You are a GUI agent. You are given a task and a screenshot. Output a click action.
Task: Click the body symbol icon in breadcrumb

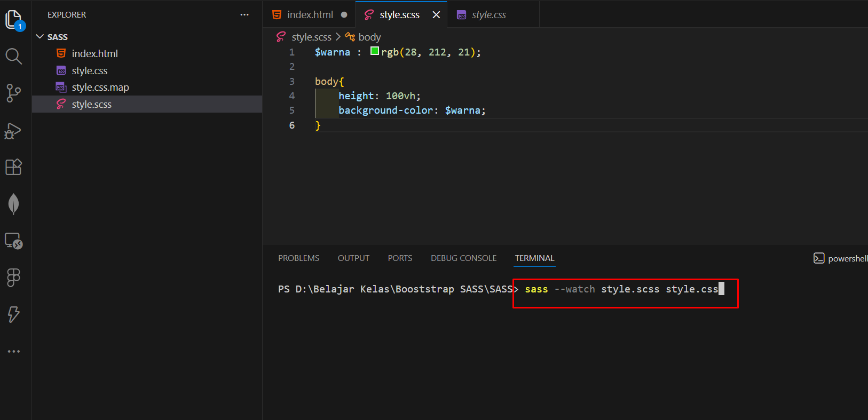350,37
